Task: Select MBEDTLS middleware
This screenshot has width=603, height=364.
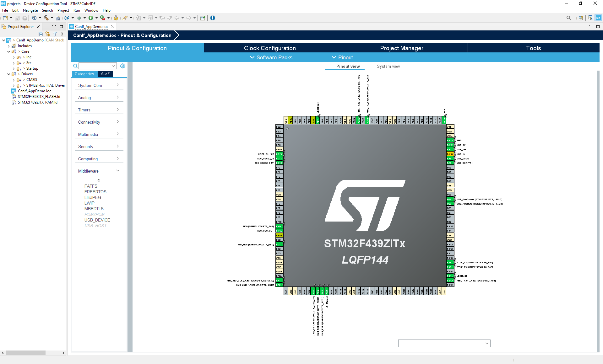Action: 94,209
